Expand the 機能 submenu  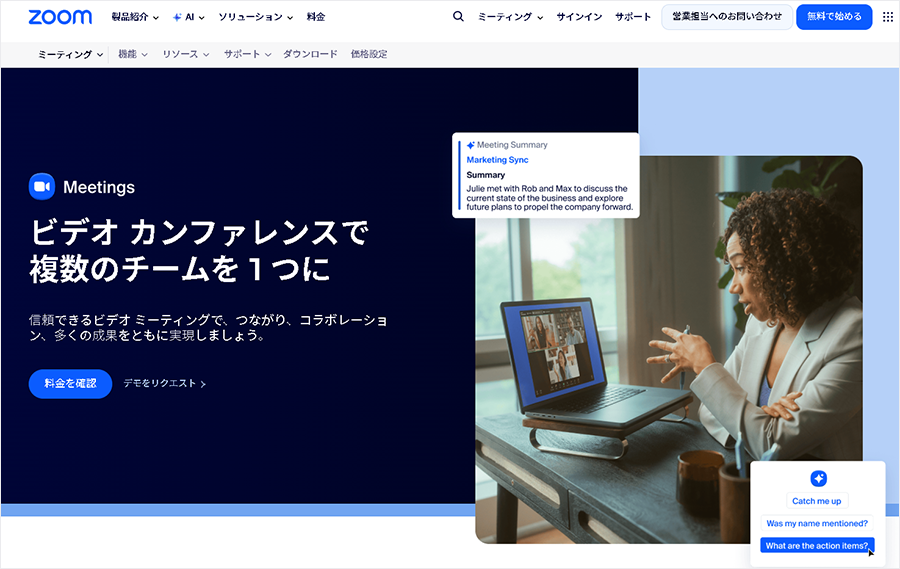[x=132, y=54]
